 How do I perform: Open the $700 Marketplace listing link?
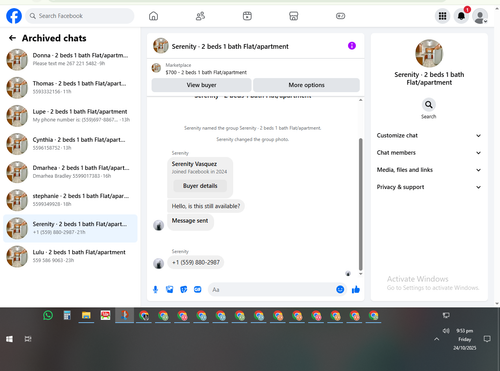pyautogui.click(x=206, y=72)
